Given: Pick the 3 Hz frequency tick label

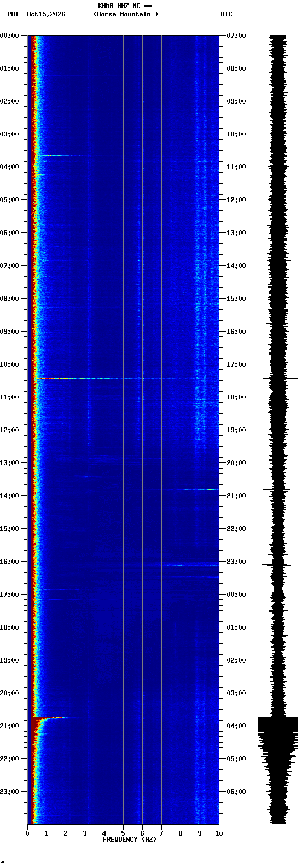Looking at the screenshot, I should click(85, 833).
